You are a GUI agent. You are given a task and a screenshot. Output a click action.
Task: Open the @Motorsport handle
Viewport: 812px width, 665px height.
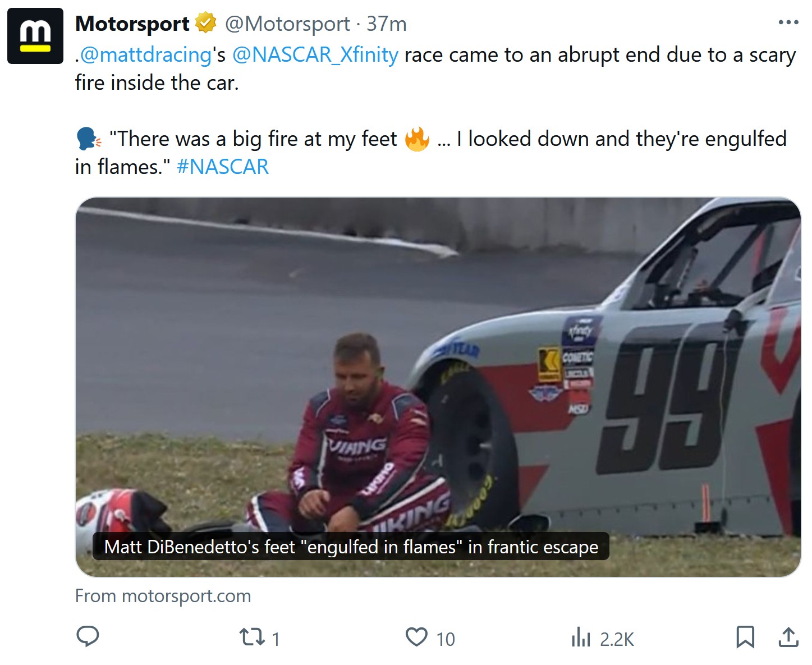click(287, 24)
